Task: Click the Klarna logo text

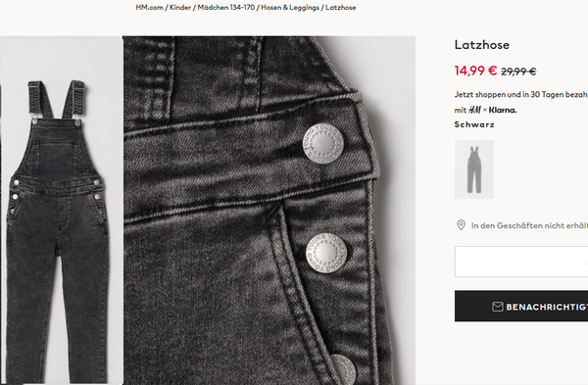Action: coord(503,110)
